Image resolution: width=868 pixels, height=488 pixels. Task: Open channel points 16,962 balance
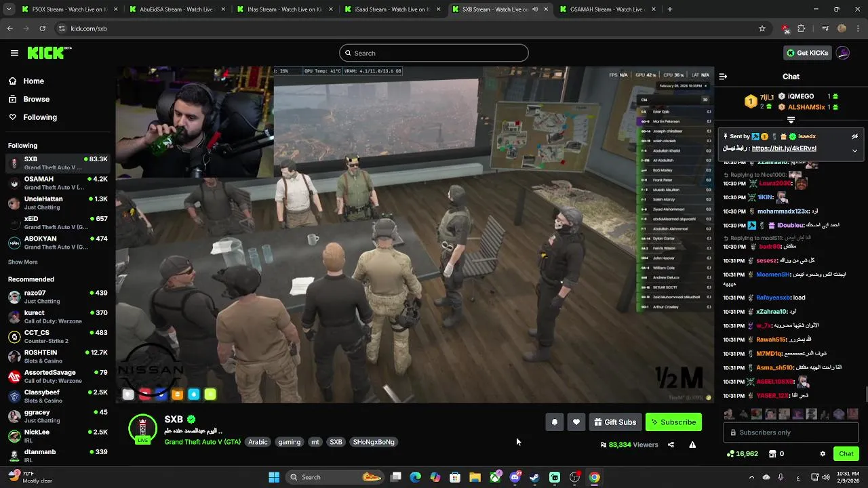tap(742, 454)
